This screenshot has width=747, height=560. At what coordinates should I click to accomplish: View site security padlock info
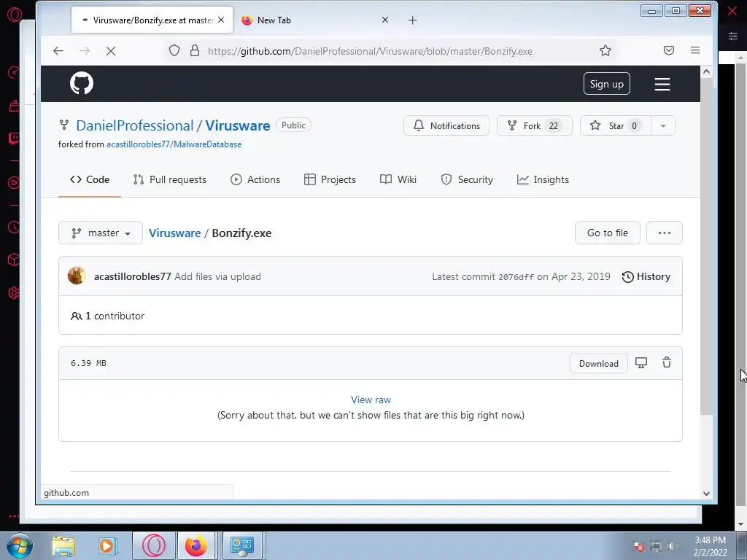[x=194, y=50]
